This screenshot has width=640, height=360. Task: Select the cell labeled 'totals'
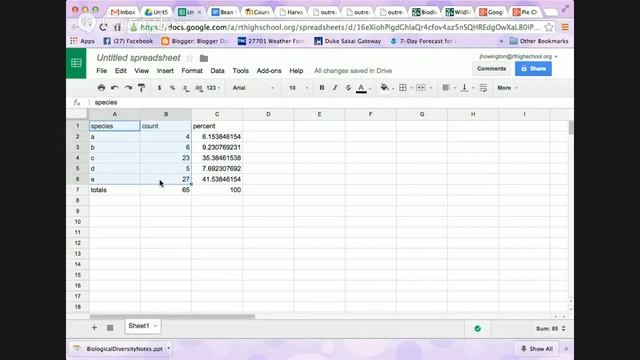tap(115, 190)
